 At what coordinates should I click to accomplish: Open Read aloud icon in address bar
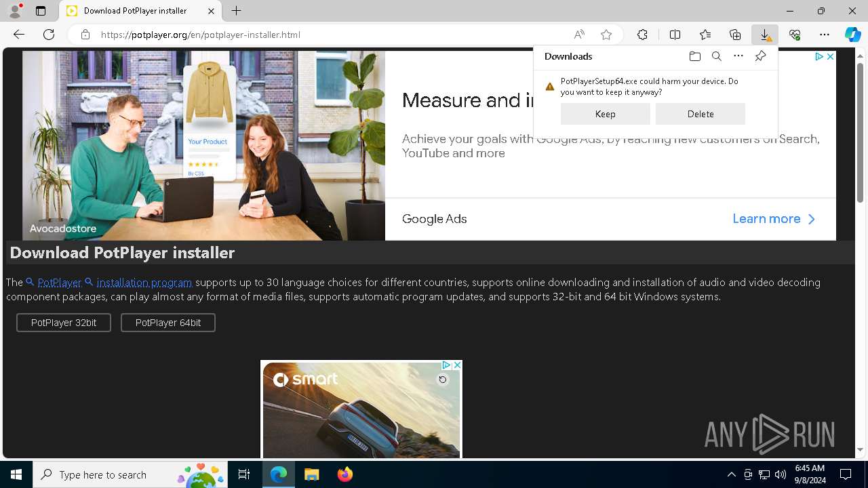[x=579, y=35]
